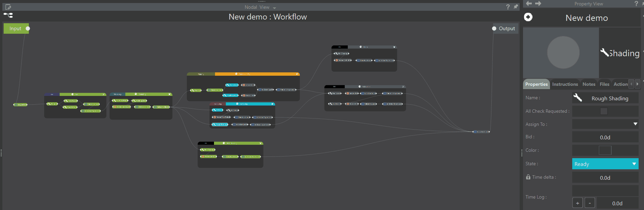Click the Color swatch box
This screenshot has width=644, height=210.
click(x=605, y=150)
